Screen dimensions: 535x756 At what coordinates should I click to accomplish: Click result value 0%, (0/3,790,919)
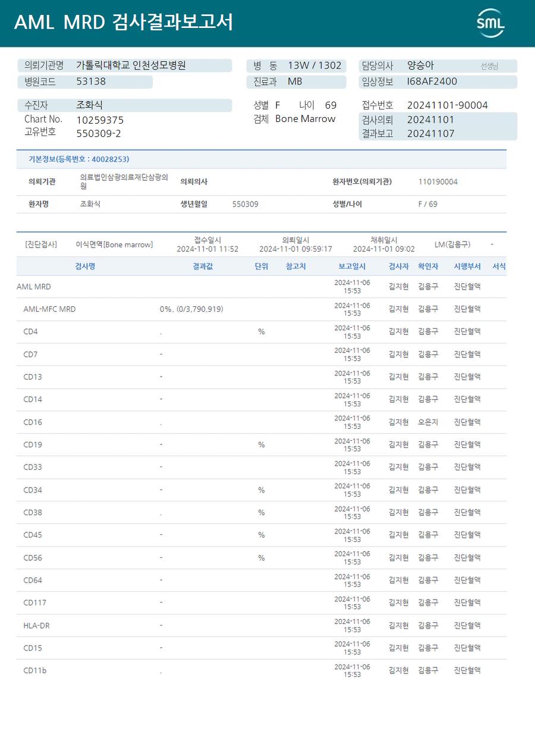[x=191, y=309]
